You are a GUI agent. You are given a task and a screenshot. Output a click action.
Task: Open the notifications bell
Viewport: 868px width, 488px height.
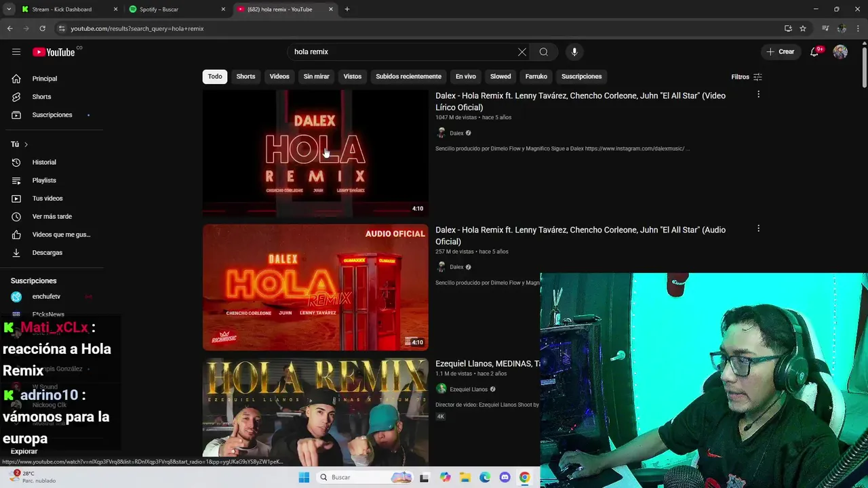pyautogui.click(x=815, y=52)
